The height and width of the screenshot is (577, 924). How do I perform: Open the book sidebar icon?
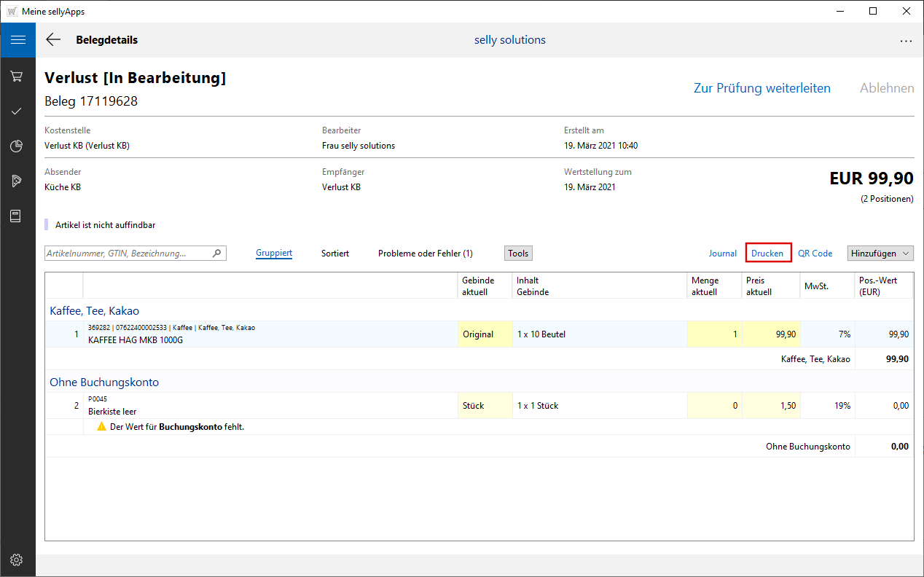pos(17,216)
